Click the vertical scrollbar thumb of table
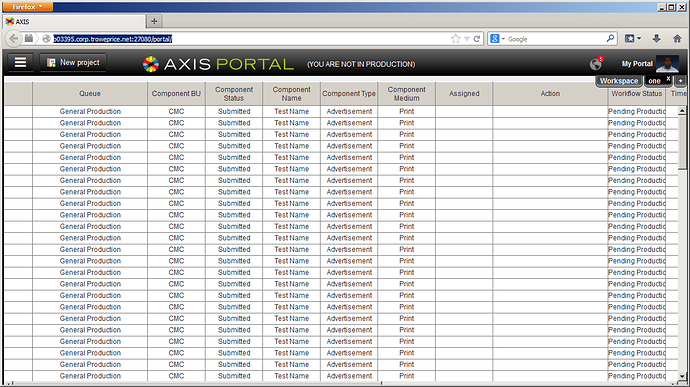Viewport: 690px width, 387px height. 682,142
